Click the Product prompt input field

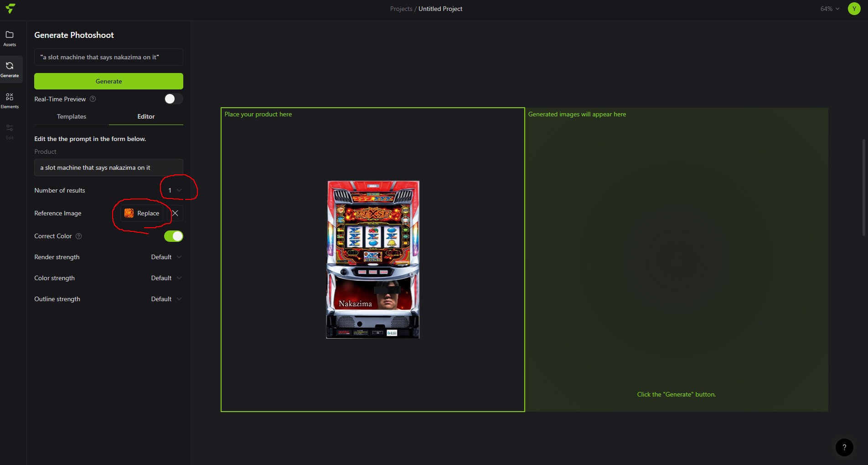tap(108, 167)
